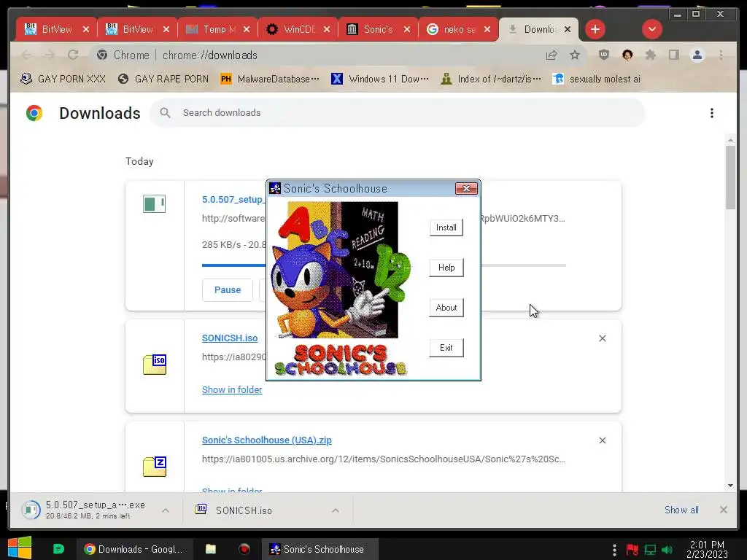The height and width of the screenshot is (560, 747).
Task: Open the Chrome three-dot menu
Action: (x=721, y=55)
